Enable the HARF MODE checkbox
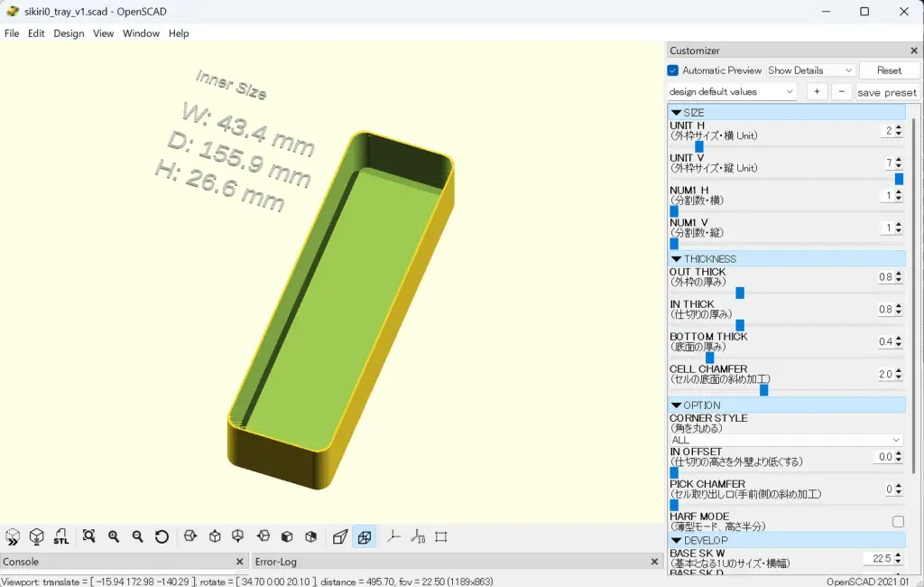Viewport: 924px width, 587px height. pos(898,522)
